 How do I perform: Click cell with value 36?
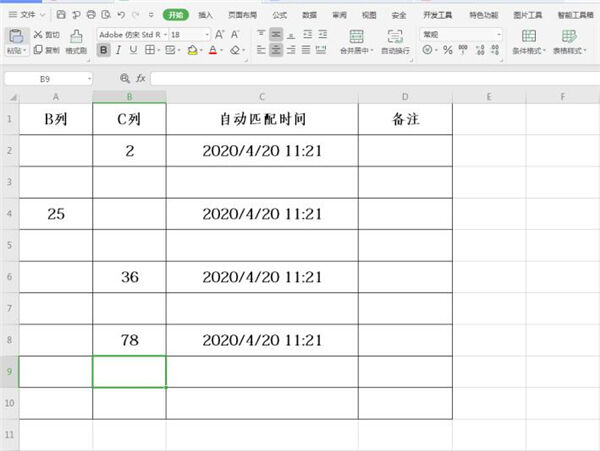click(129, 277)
